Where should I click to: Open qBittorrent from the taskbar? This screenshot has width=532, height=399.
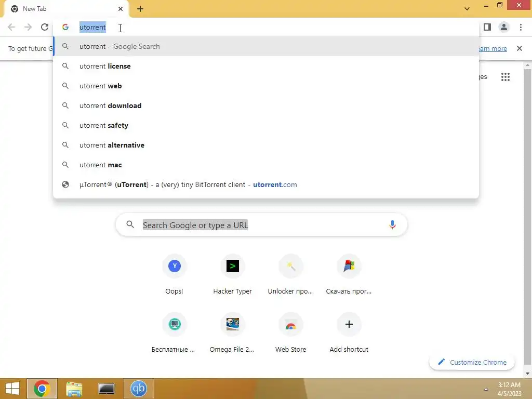[138, 389]
